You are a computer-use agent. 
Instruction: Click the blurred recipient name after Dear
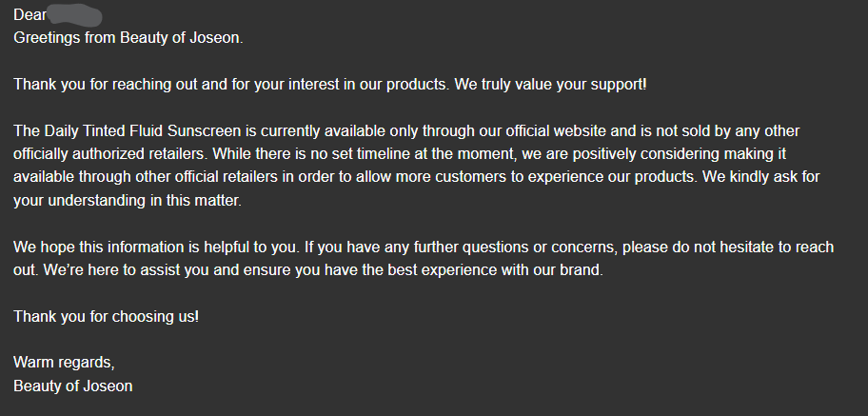click(76, 14)
